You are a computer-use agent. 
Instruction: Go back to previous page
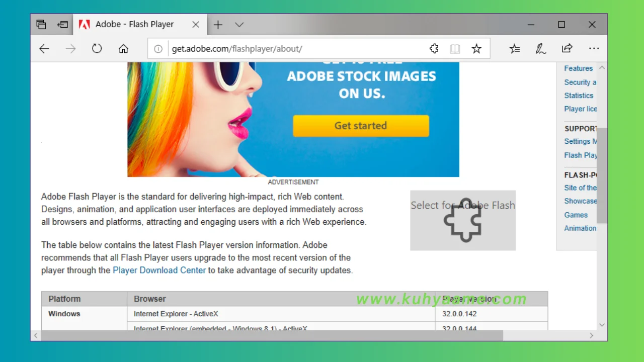(44, 49)
